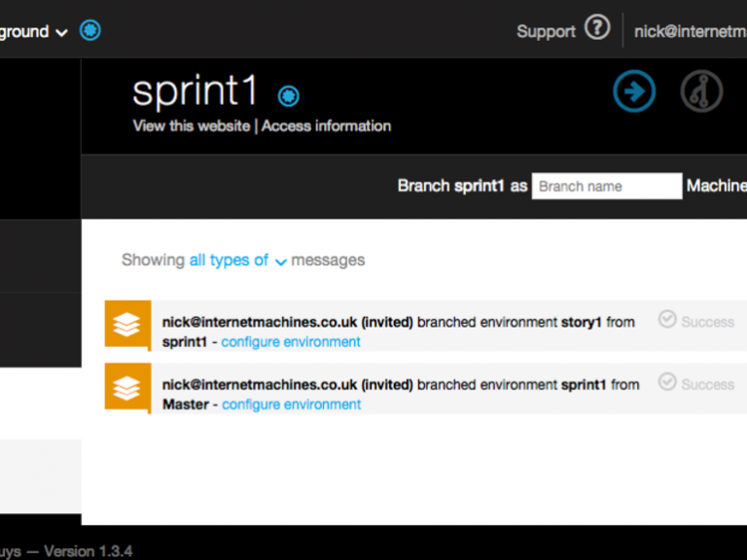The image size is (747, 560).
Task: Focus the Branch name input field
Action: click(x=606, y=186)
